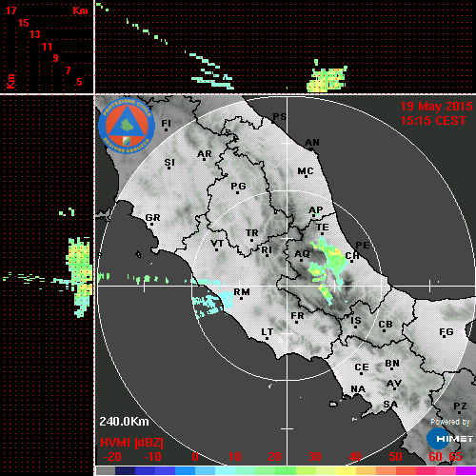Click the RM city marker label

pyautogui.click(x=242, y=292)
